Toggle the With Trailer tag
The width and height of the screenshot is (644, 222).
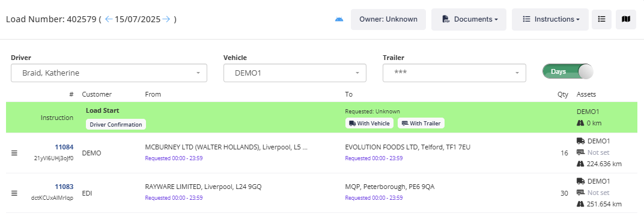coord(421,123)
